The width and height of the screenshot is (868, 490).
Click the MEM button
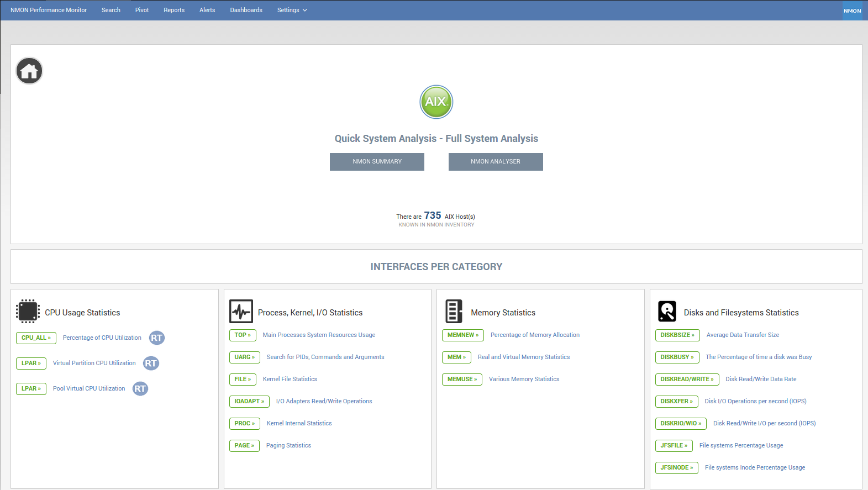point(456,357)
